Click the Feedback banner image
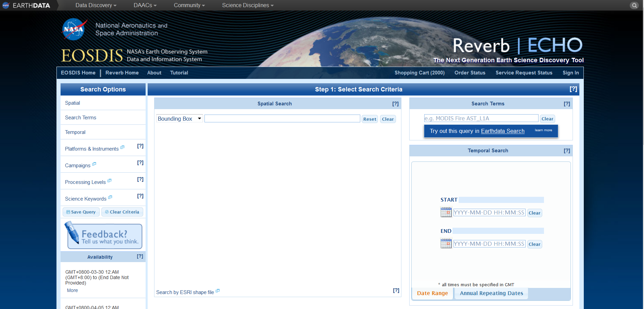Image resolution: width=644 pixels, height=309 pixels. tap(103, 235)
